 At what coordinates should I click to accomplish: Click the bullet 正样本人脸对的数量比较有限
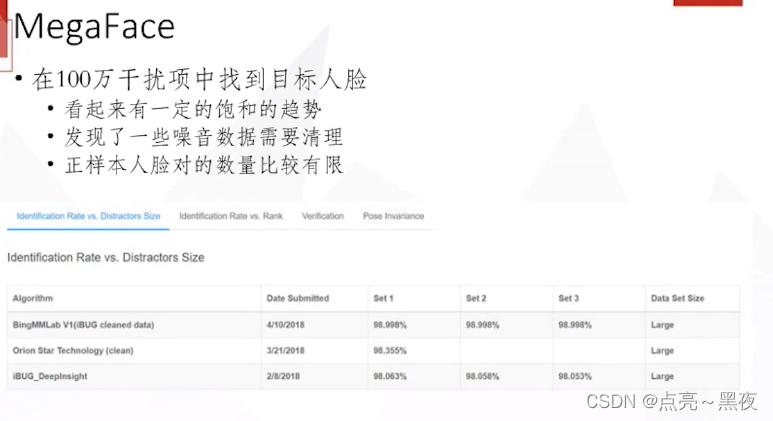click(x=204, y=165)
